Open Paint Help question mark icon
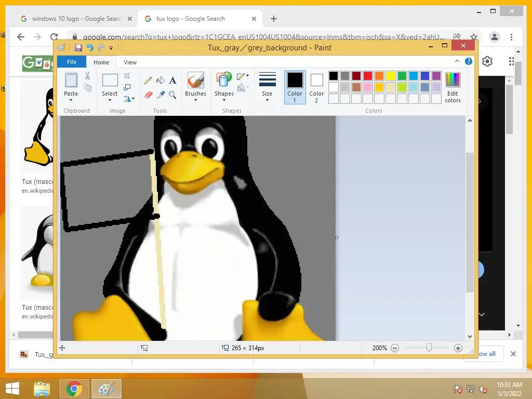 [x=469, y=61]
